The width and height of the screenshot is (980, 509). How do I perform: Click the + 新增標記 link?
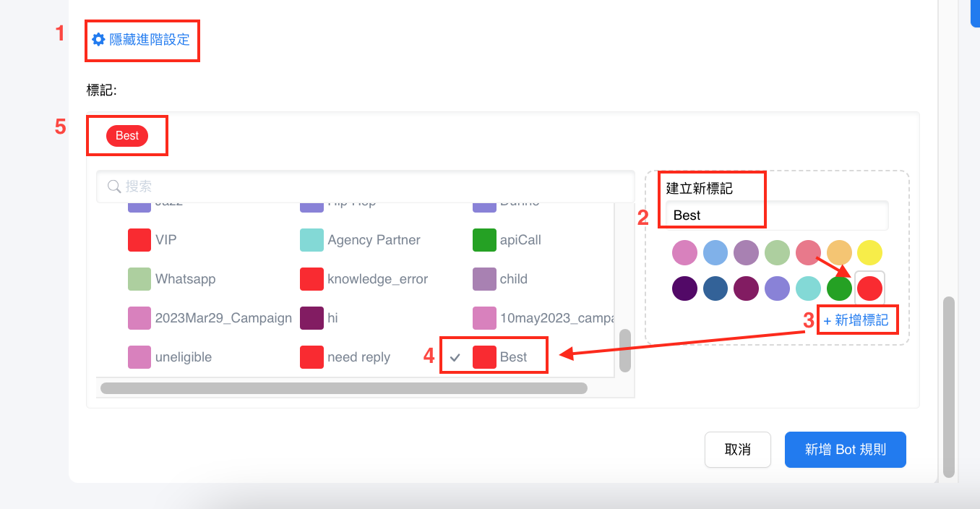(856, 320)
